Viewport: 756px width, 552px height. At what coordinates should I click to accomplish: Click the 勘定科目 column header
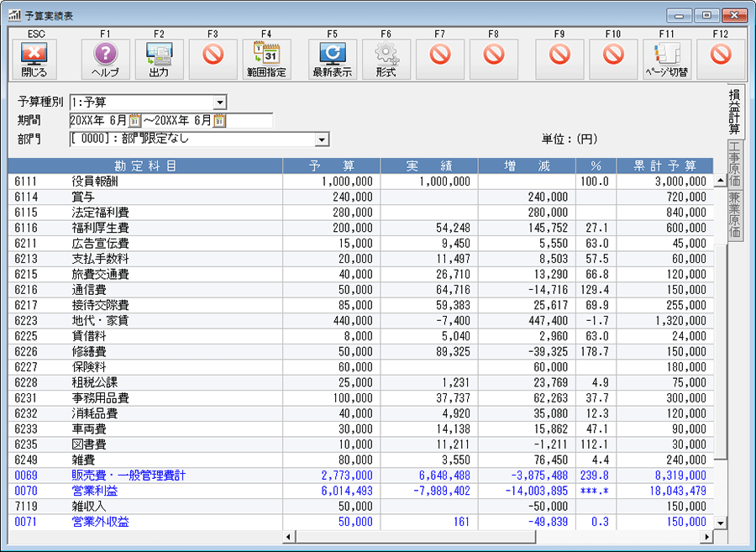coord(145,166)
